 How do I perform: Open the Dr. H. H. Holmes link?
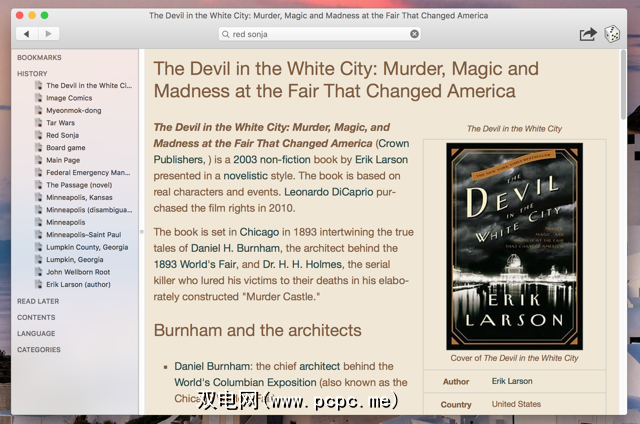302,264
